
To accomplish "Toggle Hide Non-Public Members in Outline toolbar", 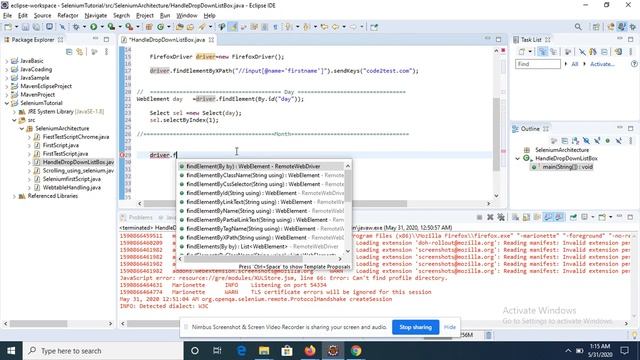I will click(608, 141).
